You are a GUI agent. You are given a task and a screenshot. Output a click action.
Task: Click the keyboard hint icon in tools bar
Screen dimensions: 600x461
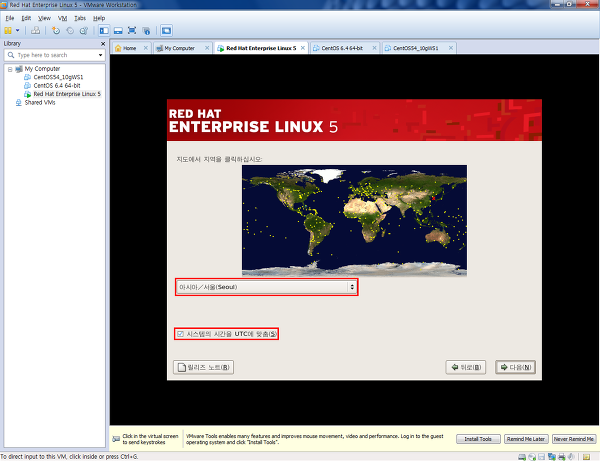pyautogui.click(x=116, y=439)
